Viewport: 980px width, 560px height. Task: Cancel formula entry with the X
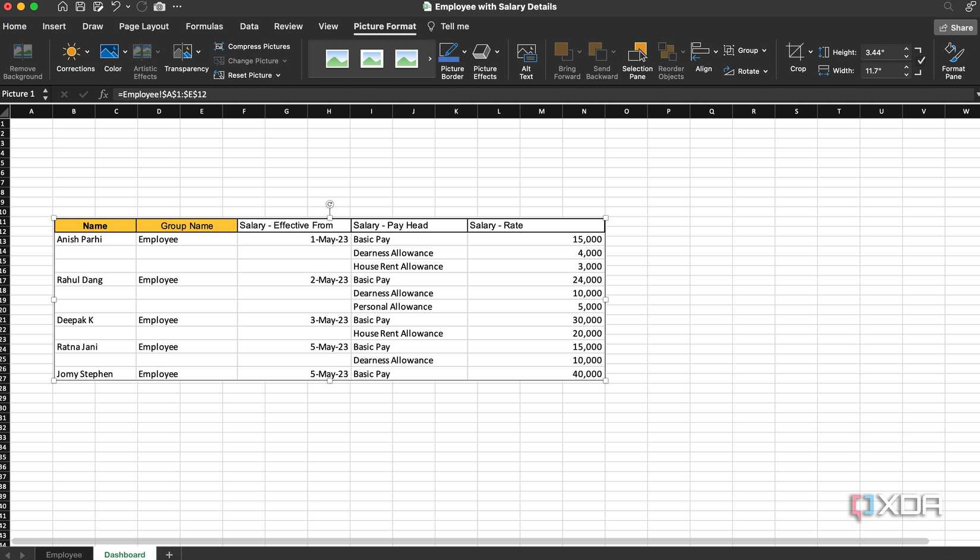coord(64,94)
